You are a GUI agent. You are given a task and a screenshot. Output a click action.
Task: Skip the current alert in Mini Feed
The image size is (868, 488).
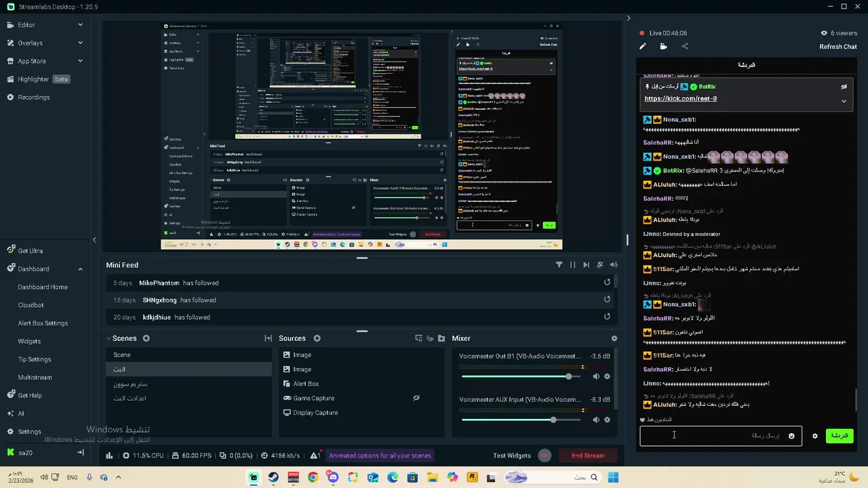tap(586, 265)
